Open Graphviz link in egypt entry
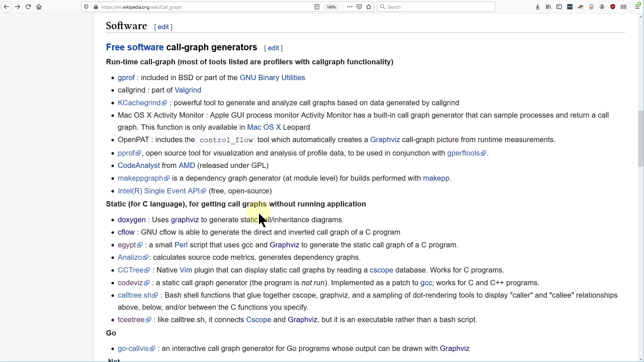The image size is (644, 362). point(284,245)
